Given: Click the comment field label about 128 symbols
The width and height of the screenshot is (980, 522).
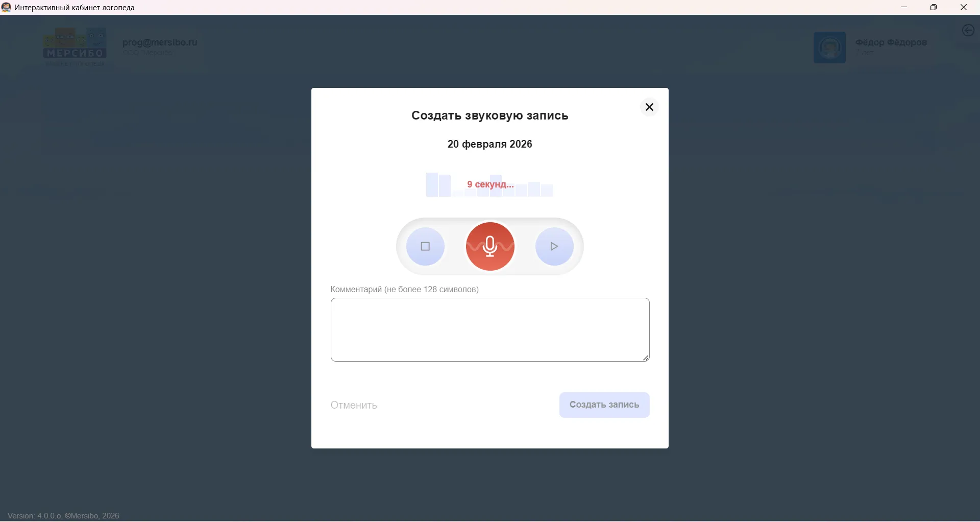Looking at the screenshot, I should [405, 289].
